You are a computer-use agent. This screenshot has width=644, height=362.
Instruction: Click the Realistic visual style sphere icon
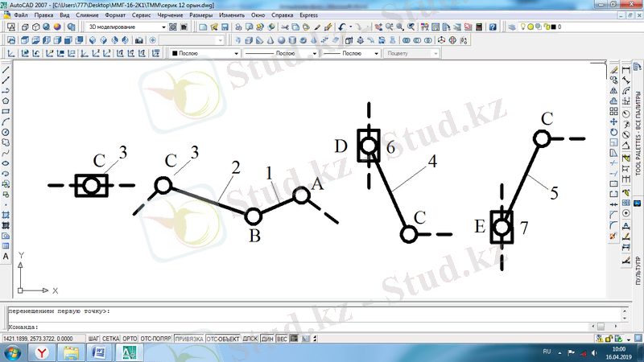point(57,27)
